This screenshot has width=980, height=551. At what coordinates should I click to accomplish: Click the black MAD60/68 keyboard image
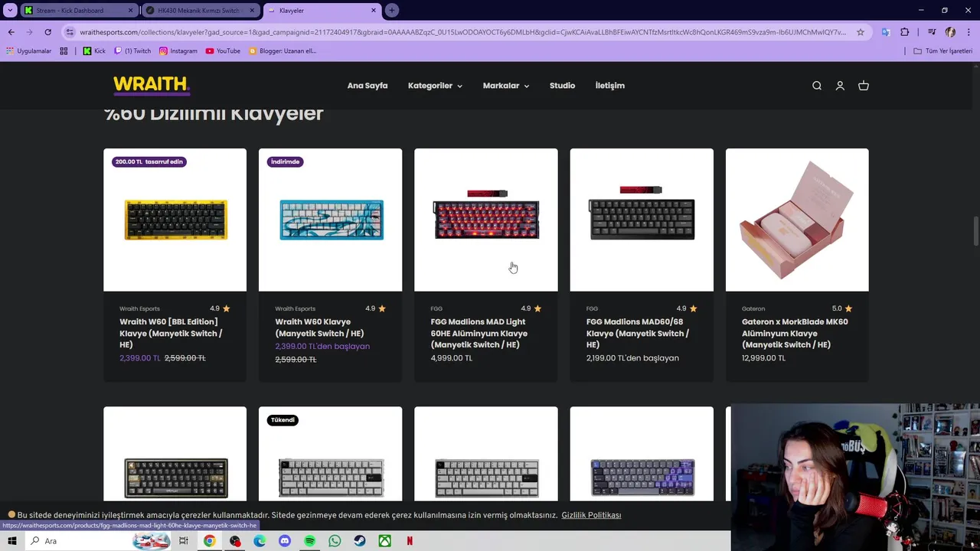[642, 220]
